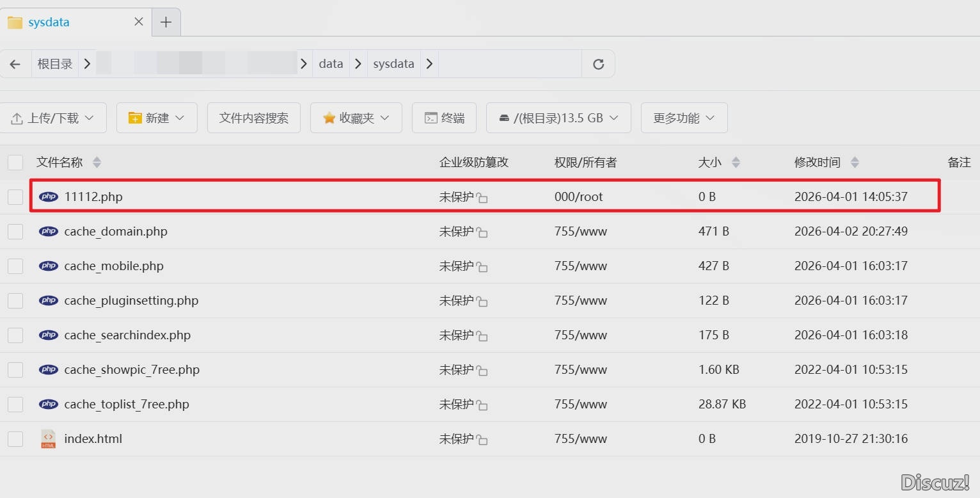Navigate to the data breadcrumb link
The height and width of the screenshot is (498, 980).
pyautogui.click(x=331, y=63)
